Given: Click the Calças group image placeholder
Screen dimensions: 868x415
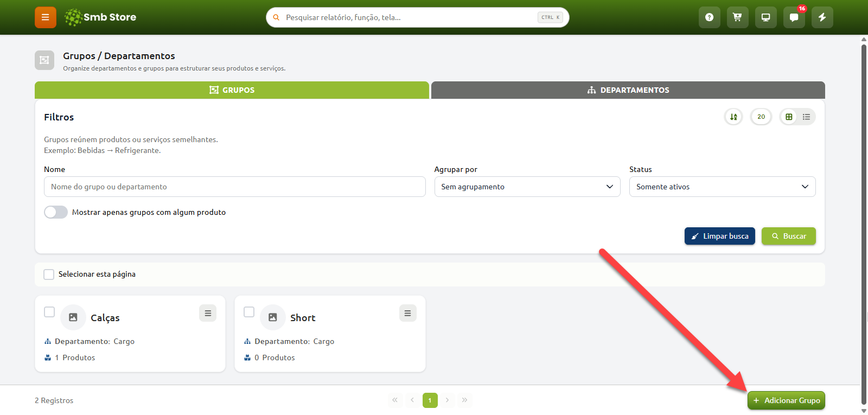Looking at the screenshot, I should (x=73, y=317).
